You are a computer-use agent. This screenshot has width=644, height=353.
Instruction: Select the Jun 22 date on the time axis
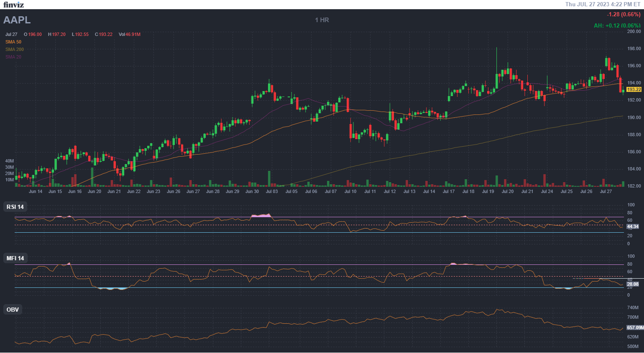[x=134, y=191]
